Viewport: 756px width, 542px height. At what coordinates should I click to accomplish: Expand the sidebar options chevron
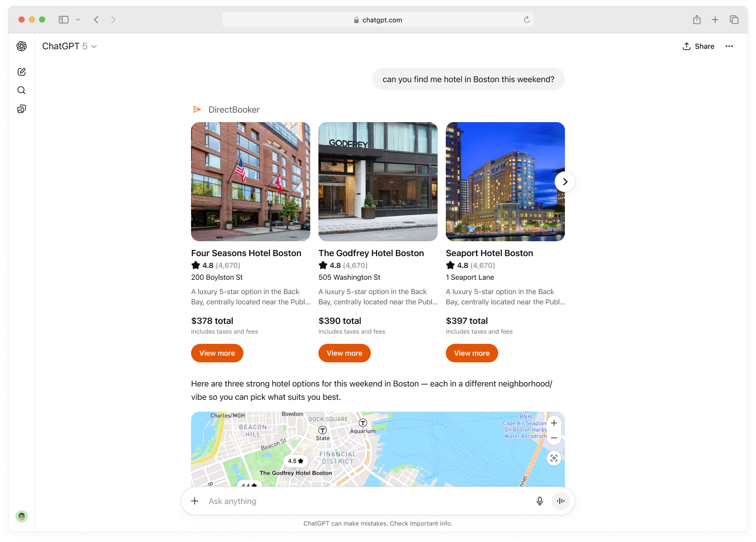click(x=78, y=20)
